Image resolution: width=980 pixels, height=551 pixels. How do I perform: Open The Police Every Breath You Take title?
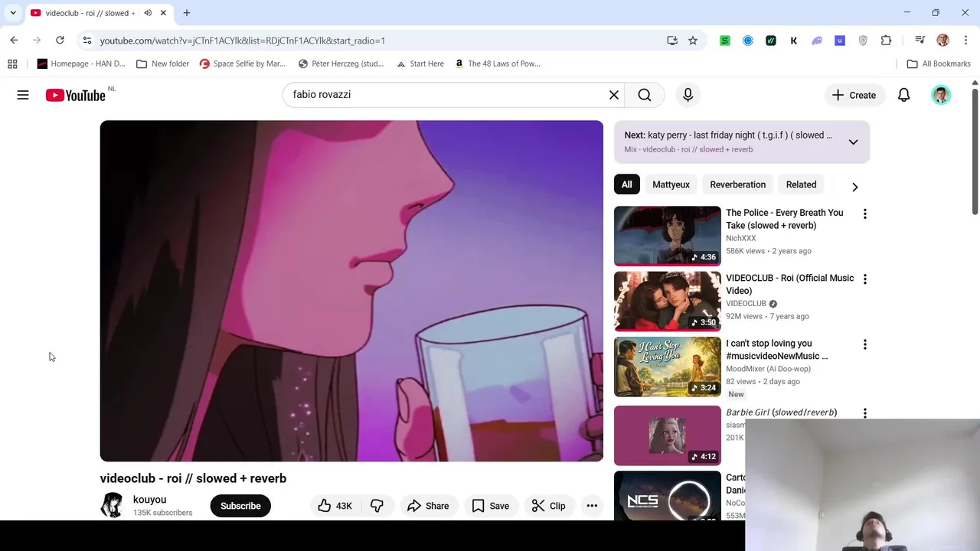click(784, 219)
